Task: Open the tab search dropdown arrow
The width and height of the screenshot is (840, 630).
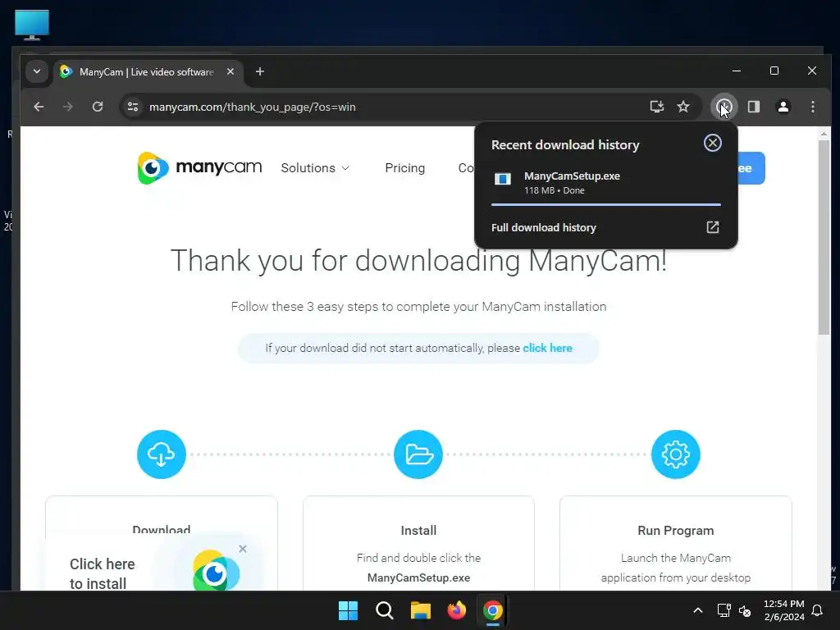Action: 36,72
